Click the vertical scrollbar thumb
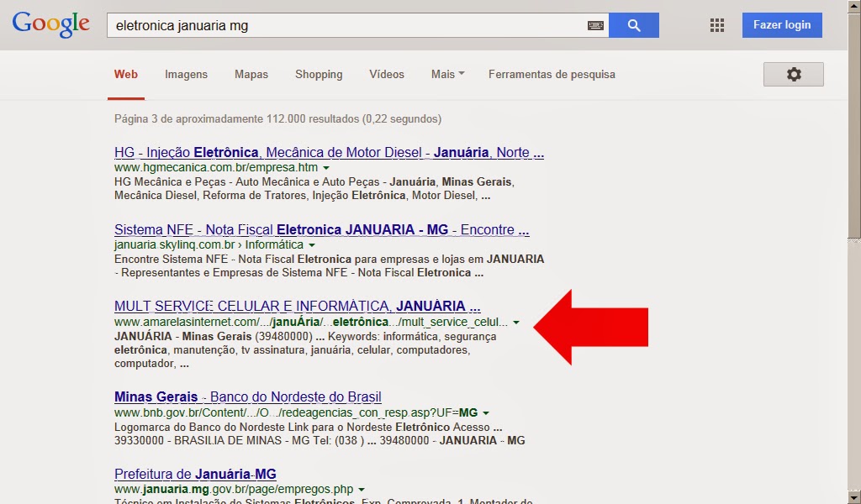 [x=854, y=127]
